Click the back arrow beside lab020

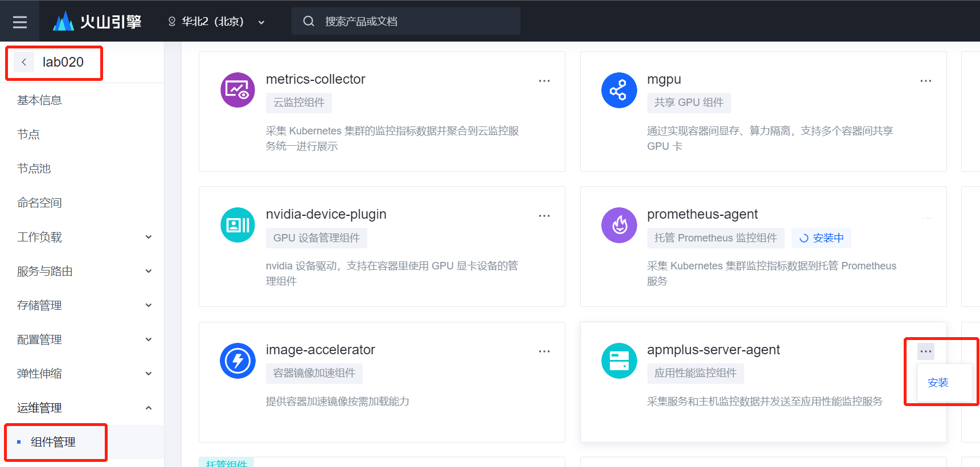tap(24, 62)
